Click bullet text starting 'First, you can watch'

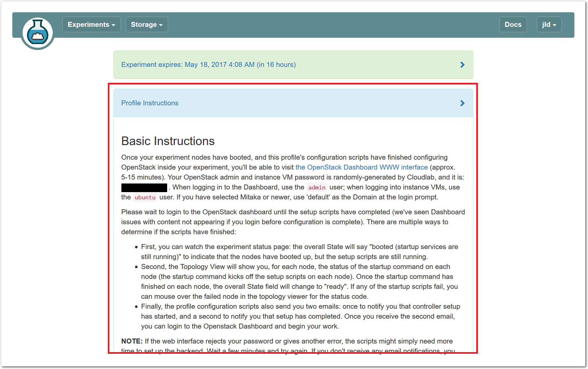[299, 252]
